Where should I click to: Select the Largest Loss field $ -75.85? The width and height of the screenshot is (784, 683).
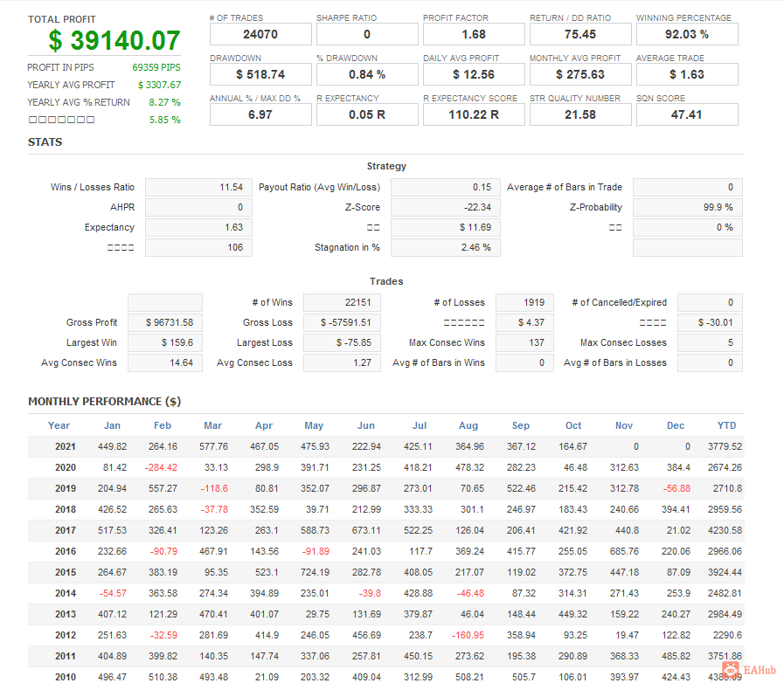(x=342, y=342)
